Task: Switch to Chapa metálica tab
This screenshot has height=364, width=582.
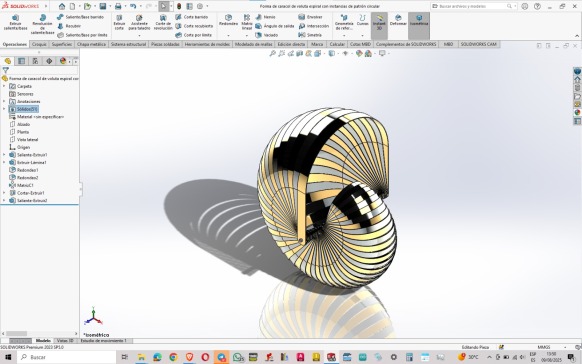Action: pos(92,44)
